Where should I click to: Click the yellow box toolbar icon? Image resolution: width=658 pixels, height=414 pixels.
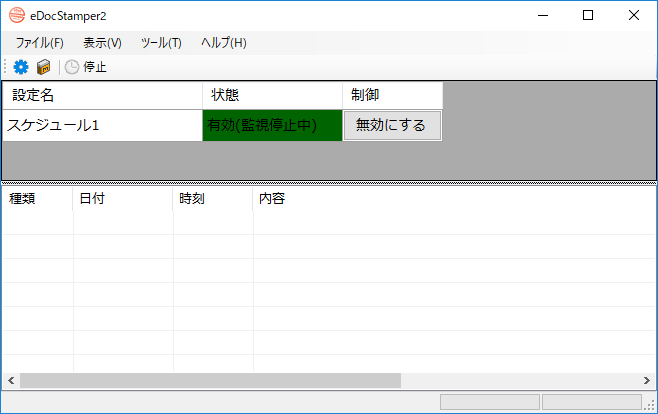pos(43,67)
